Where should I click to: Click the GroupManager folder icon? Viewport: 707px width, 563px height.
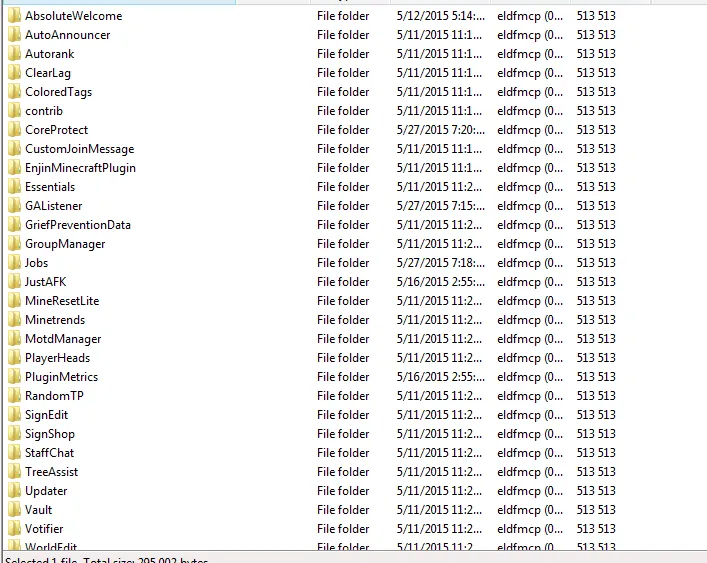(x=14, y=243)
